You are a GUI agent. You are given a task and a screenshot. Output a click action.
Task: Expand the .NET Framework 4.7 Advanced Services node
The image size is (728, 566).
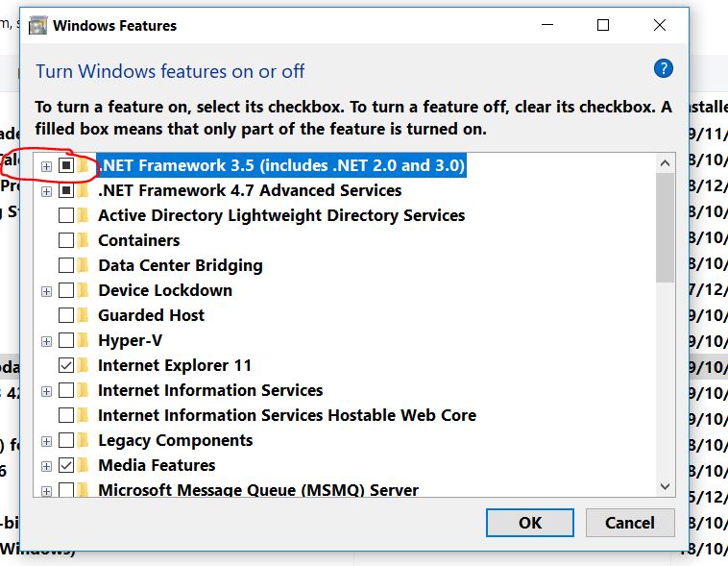coord(46,191)
